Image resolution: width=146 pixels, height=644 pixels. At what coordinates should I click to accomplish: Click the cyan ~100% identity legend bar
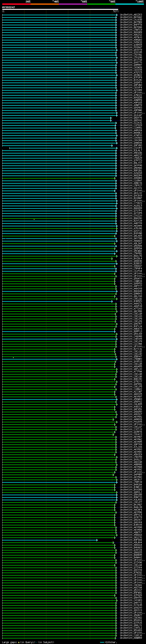[130, 4]
